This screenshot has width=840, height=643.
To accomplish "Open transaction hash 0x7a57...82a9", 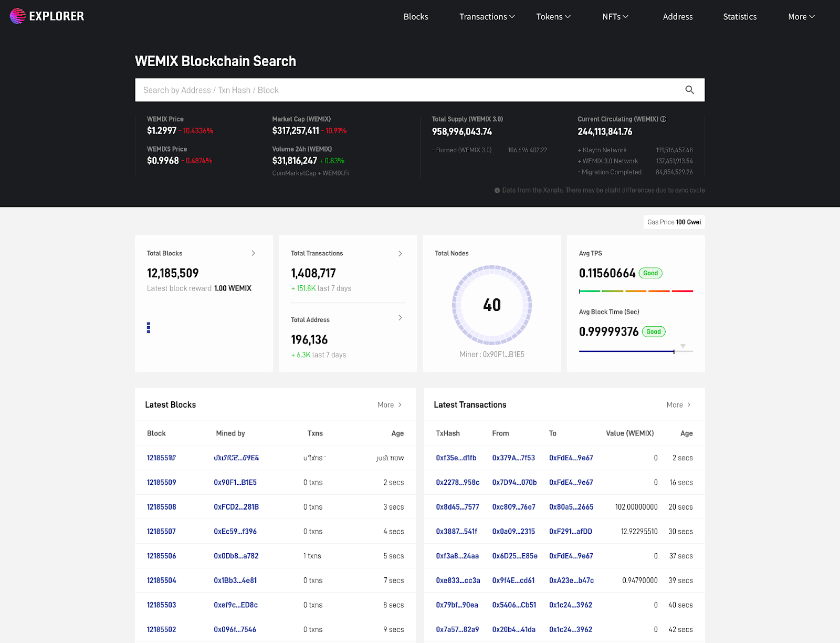I will pyautogui.click(x=457, y=629).
